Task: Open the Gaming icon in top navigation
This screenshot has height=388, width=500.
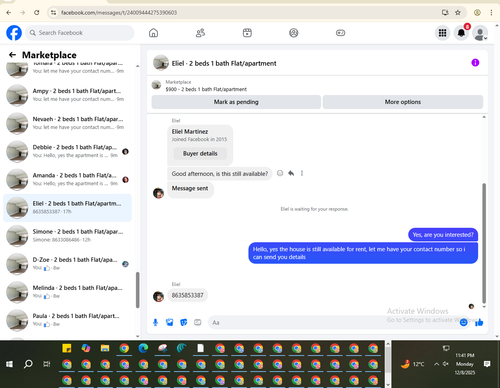Action: pos(340,33)
